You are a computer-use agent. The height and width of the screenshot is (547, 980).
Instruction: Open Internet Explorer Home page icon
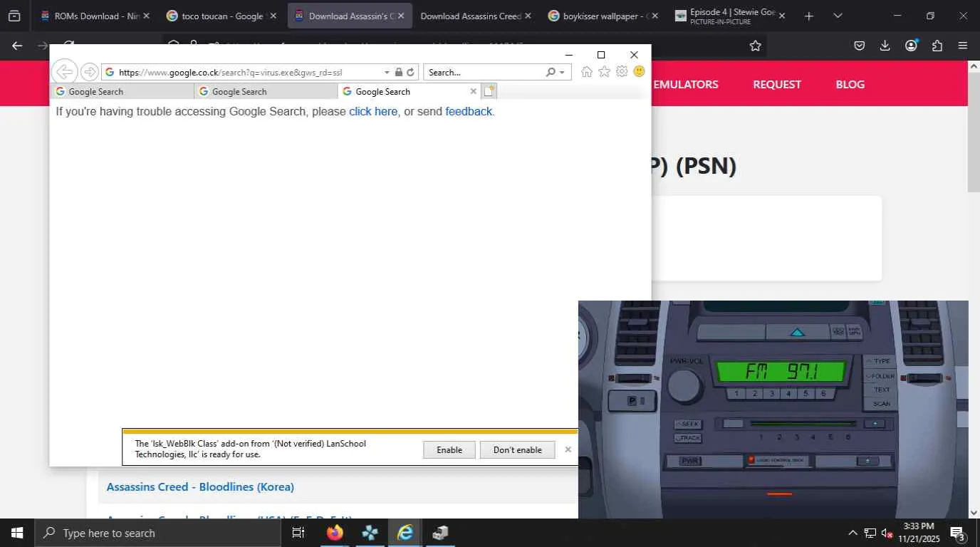coord(586,72)
